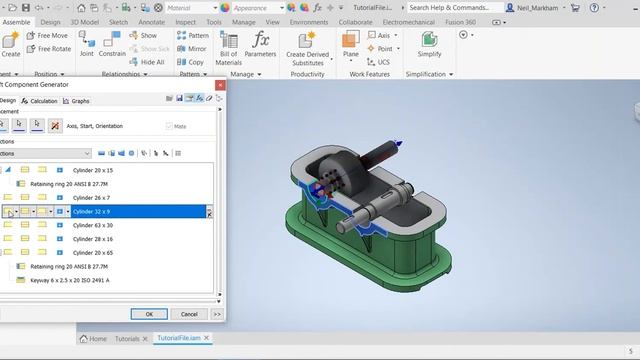Image resolution: width=640 pixels, height=360 pixels.
Task: Toggle the highlighted toolbar button left of the fx button
Action: 189,98
